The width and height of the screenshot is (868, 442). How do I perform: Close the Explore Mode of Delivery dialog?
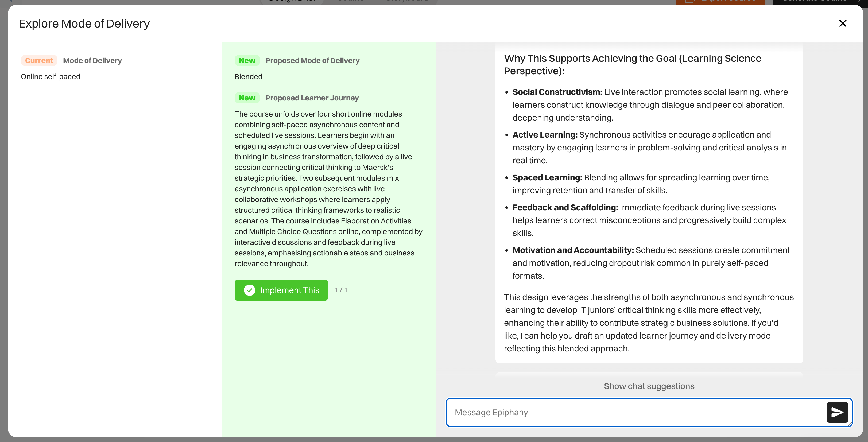(843, 23)
